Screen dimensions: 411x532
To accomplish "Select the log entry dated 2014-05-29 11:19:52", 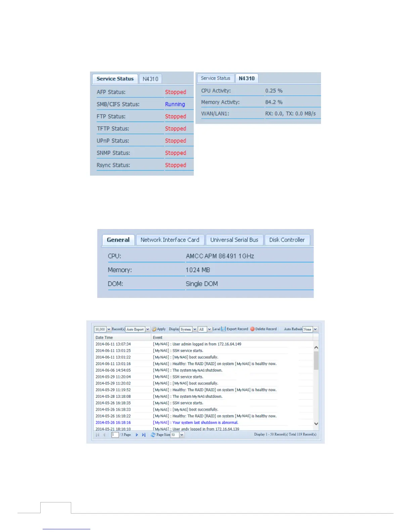I will [203, 390].
